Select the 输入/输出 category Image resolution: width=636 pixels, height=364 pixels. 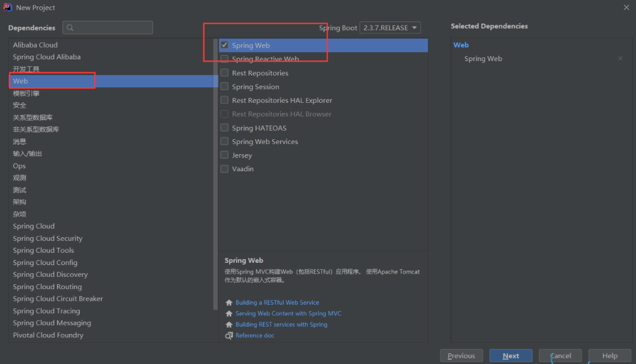[111, 154]
